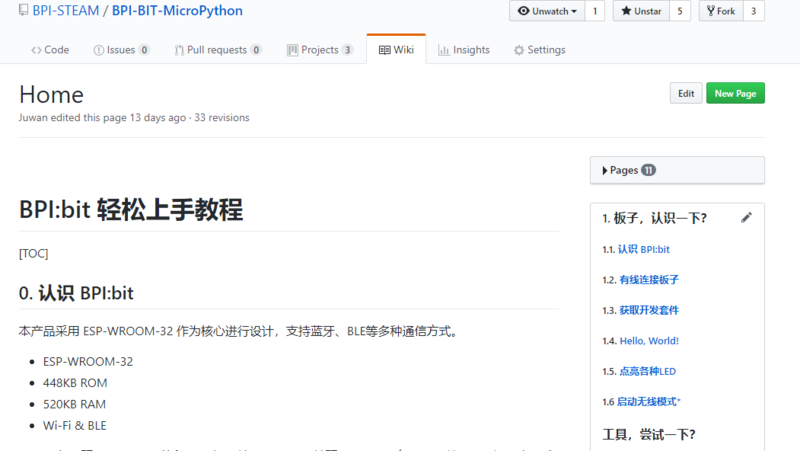Click the green New Page button
The width and height of the screenshot is (800, 451).
click(735, 93)
